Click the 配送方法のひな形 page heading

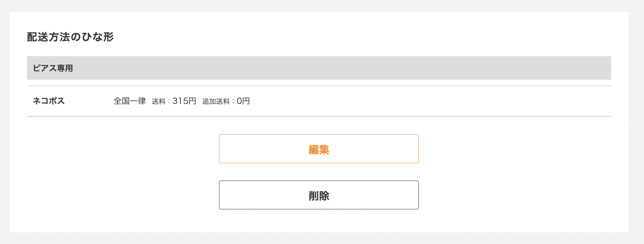pos(70,37)
